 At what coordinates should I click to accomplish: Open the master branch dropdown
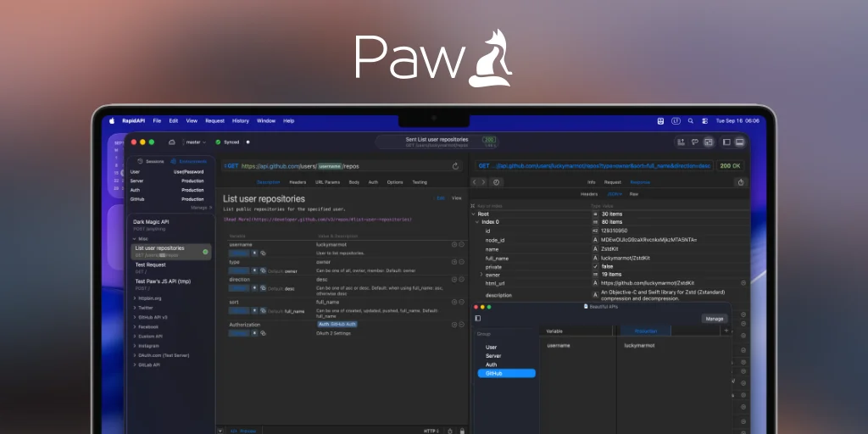pos(195,142)
